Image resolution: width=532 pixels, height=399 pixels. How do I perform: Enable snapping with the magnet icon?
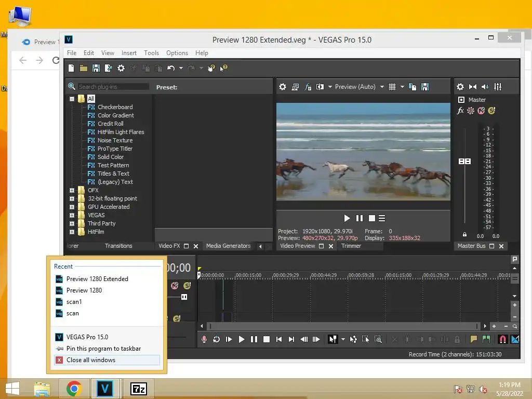(x=502, y=339)
